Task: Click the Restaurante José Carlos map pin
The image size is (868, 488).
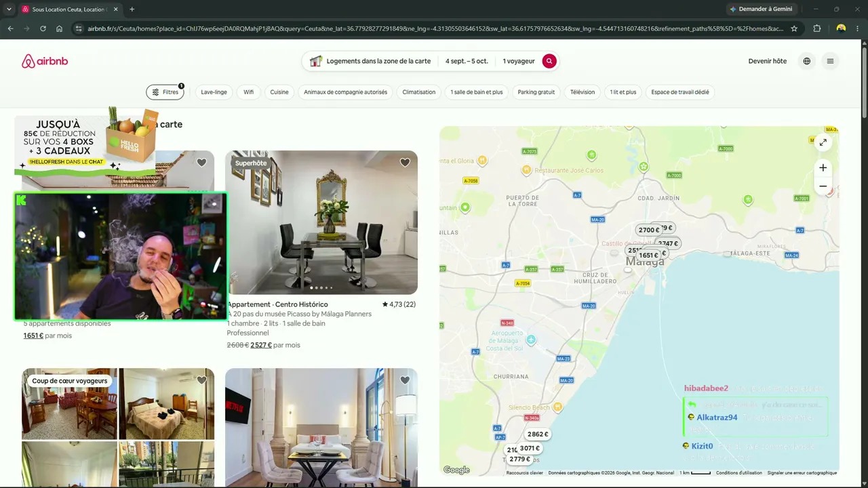Action: (527, 170)
